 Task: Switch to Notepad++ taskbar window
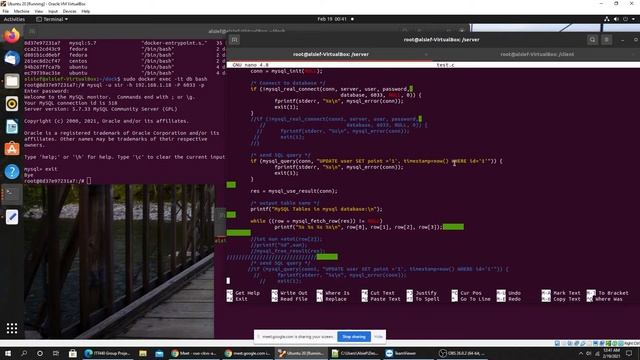tap(354, 353)
